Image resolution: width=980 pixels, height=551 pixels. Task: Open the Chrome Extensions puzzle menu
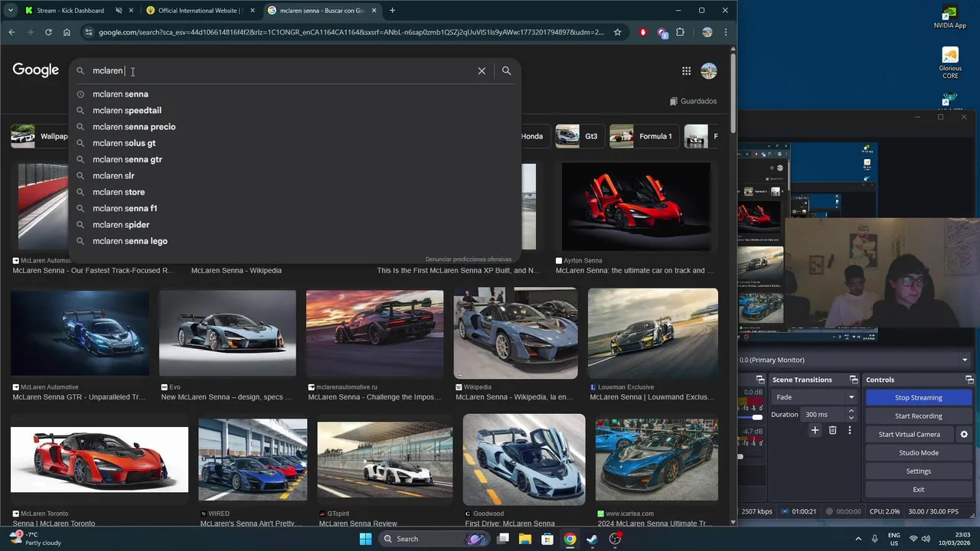click(x=680, y=32)
